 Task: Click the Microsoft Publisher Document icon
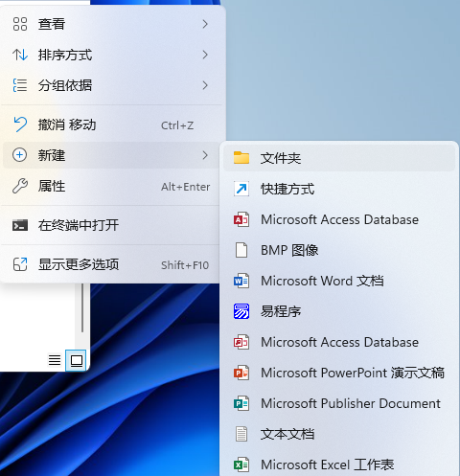241,403
